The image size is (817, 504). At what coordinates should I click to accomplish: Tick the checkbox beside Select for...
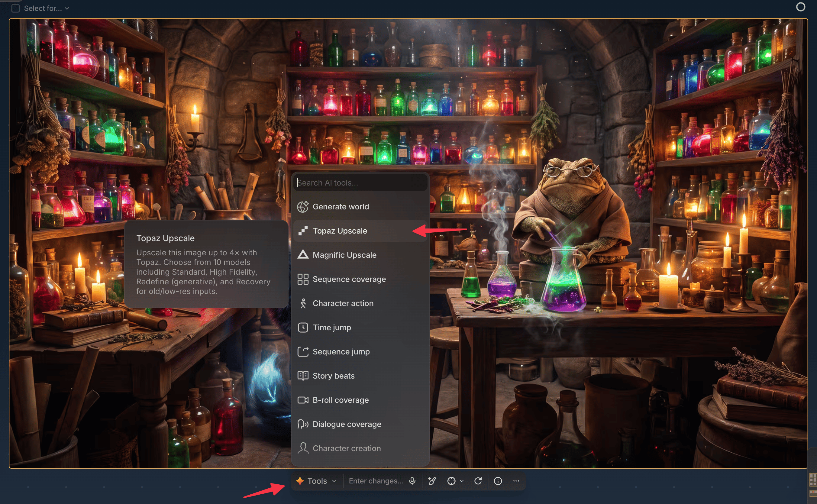coord(15,8)
